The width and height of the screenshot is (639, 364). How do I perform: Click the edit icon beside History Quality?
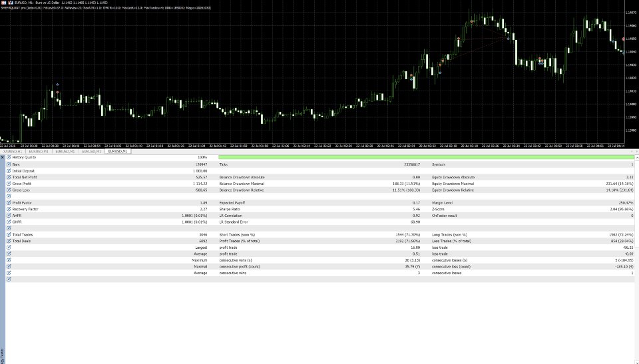click(x=9, y=157)
